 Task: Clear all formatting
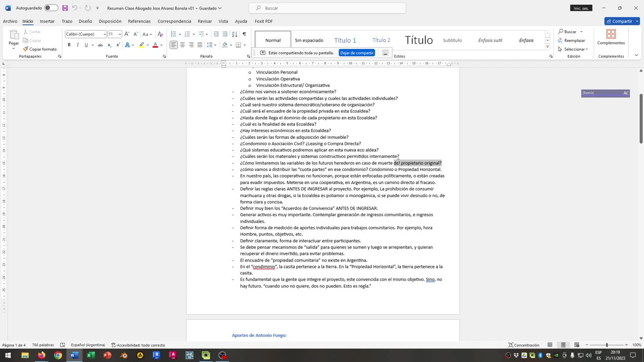coord(160,34)
